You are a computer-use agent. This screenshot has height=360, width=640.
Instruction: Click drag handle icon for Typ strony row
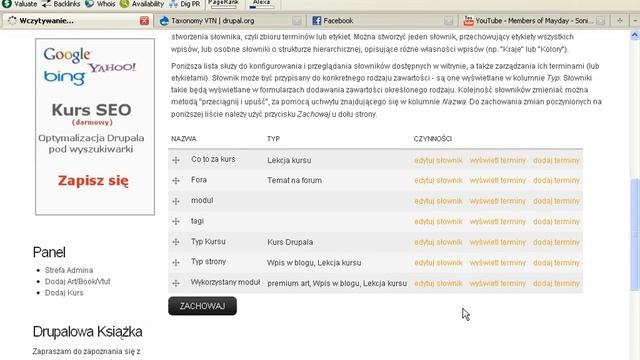tap(176, 262)
